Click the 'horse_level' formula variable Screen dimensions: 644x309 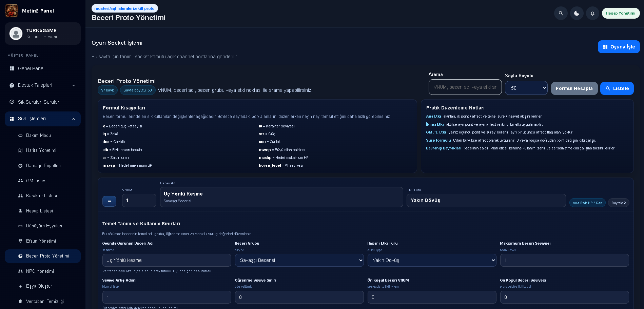pos(270,165)
